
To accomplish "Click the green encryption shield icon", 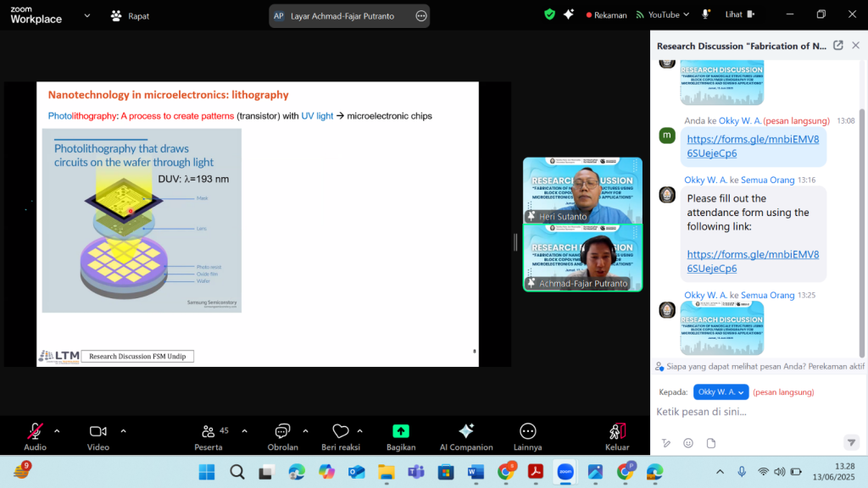I will (x=549, y=14).
